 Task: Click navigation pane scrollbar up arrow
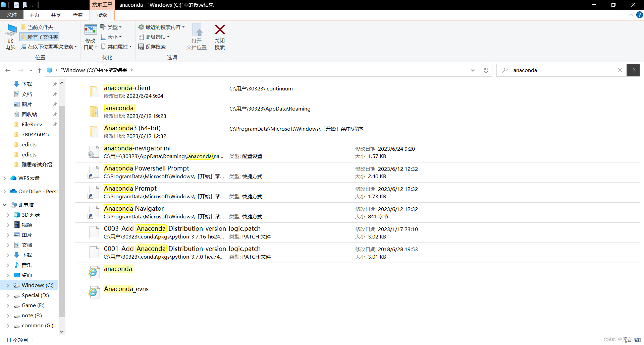[x=62, y=82]
